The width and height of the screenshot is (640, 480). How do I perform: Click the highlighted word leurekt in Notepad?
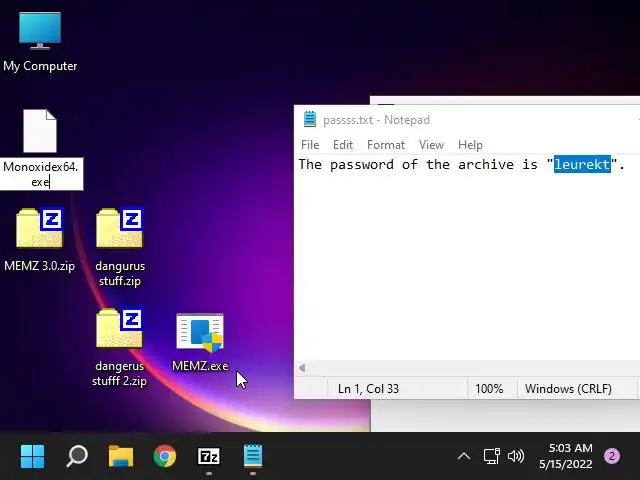(x=582, y=164)
